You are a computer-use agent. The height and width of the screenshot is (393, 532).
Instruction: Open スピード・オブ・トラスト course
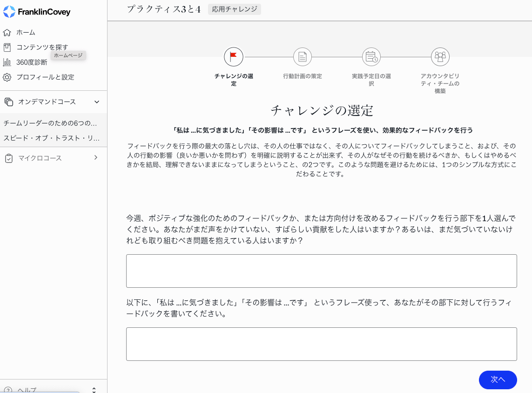(52, 138)
